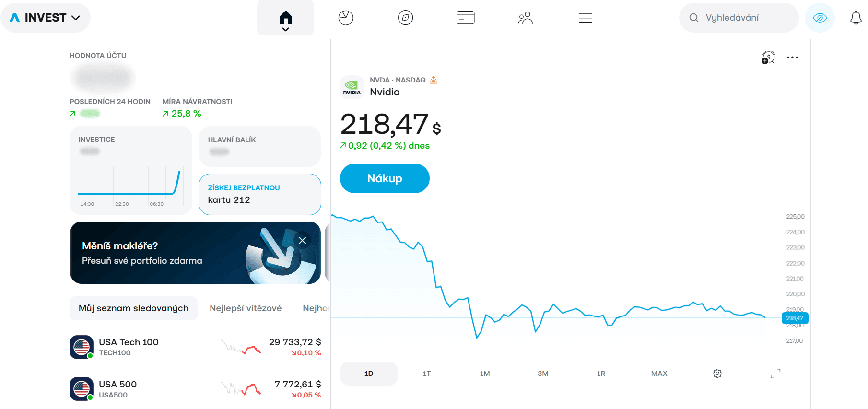Expand the chart to fullscreen

(775, 374)
